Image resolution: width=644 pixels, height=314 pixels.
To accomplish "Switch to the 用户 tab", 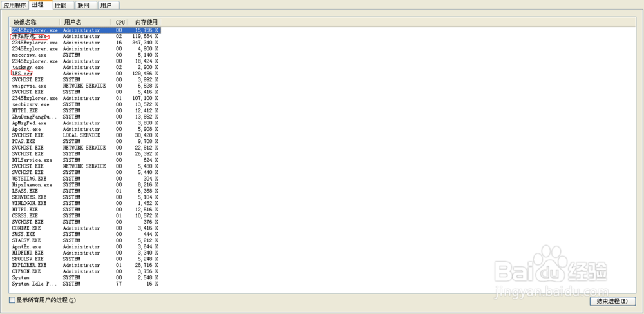I will click(109, 5).
